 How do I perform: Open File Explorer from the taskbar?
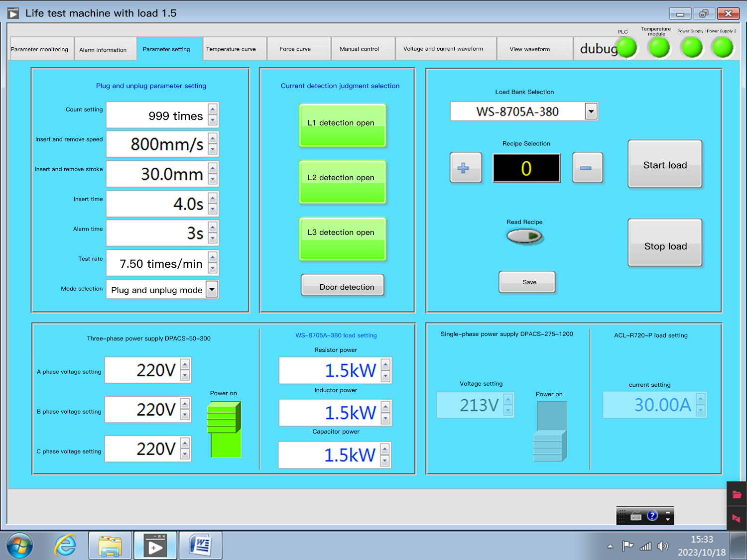pyautogui.click(x=110, y=546)
